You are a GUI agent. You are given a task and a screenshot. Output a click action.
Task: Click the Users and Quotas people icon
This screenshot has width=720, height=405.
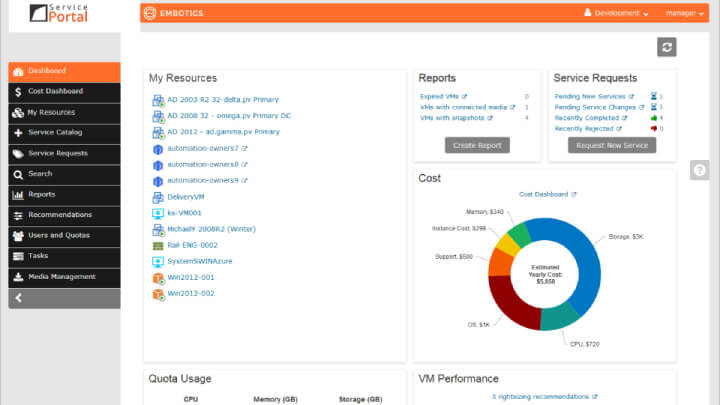pyautogui.click(x=18, y=236)
